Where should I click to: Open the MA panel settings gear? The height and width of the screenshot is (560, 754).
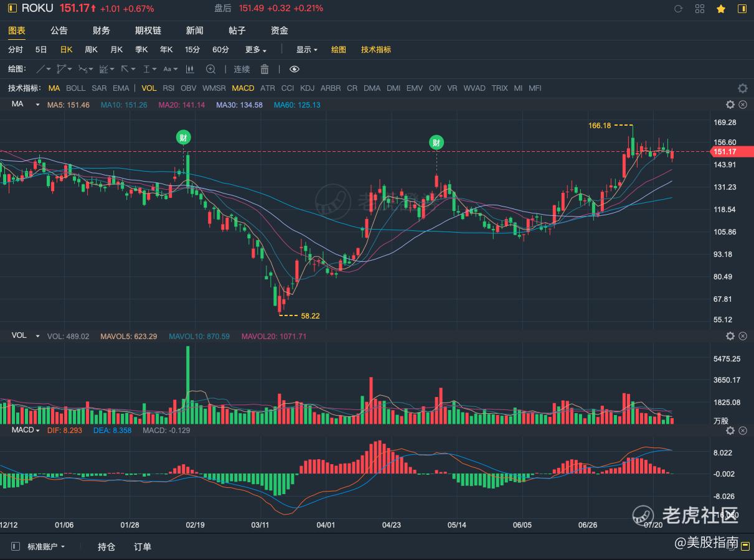pos(730,105)
